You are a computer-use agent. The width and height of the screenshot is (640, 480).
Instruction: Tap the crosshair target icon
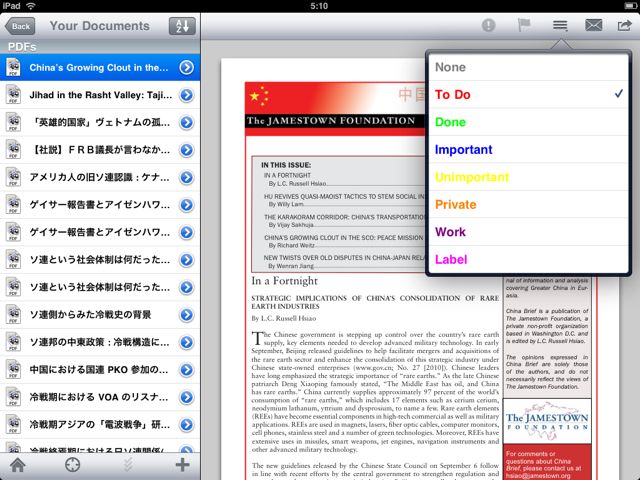(x=72, y=464)
